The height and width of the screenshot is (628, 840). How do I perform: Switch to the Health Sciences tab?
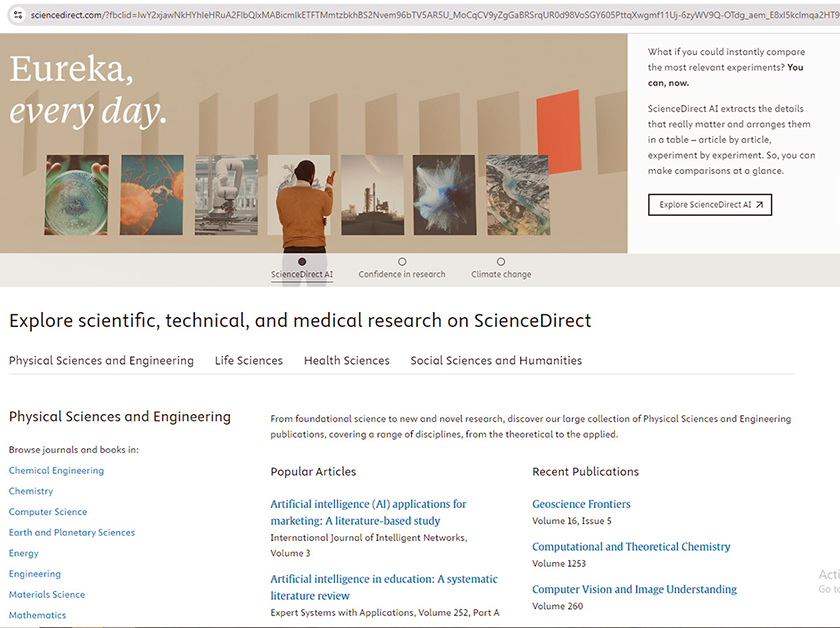click(x=346, y=360)
